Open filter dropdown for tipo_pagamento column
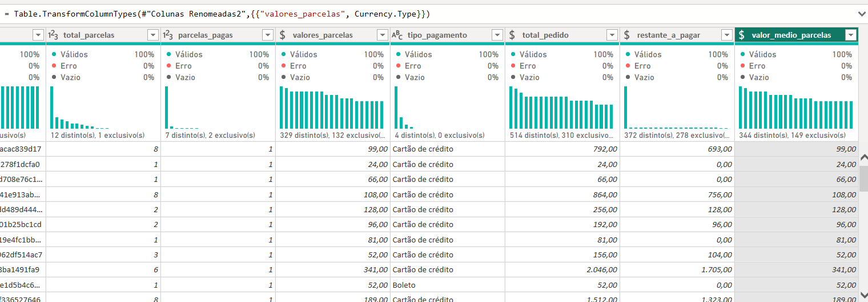 pos(497,35)
